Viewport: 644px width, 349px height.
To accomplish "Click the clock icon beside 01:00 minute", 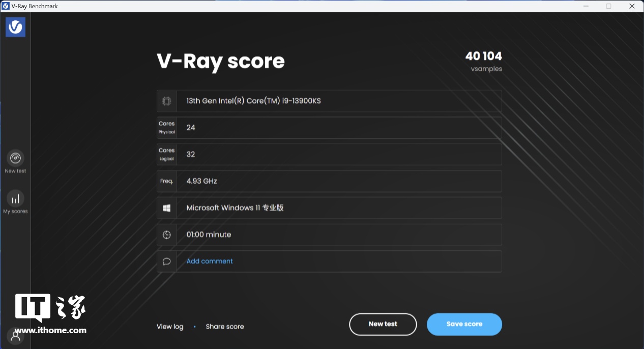I will coord(166,235).
